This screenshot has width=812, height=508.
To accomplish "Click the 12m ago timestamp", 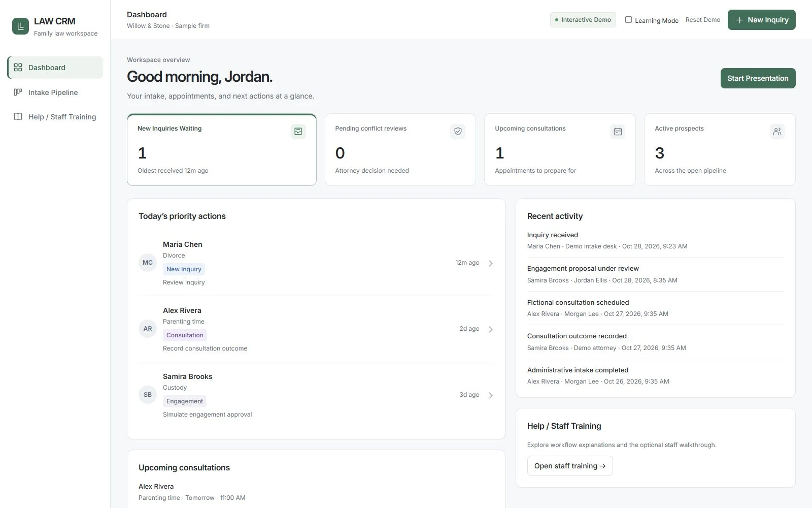I will (467, 263).
